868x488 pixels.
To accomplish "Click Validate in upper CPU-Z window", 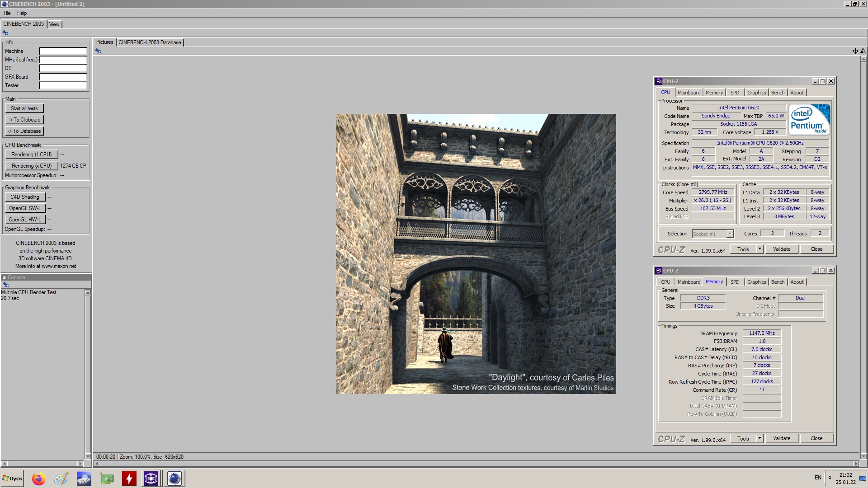I will (782, 249).
